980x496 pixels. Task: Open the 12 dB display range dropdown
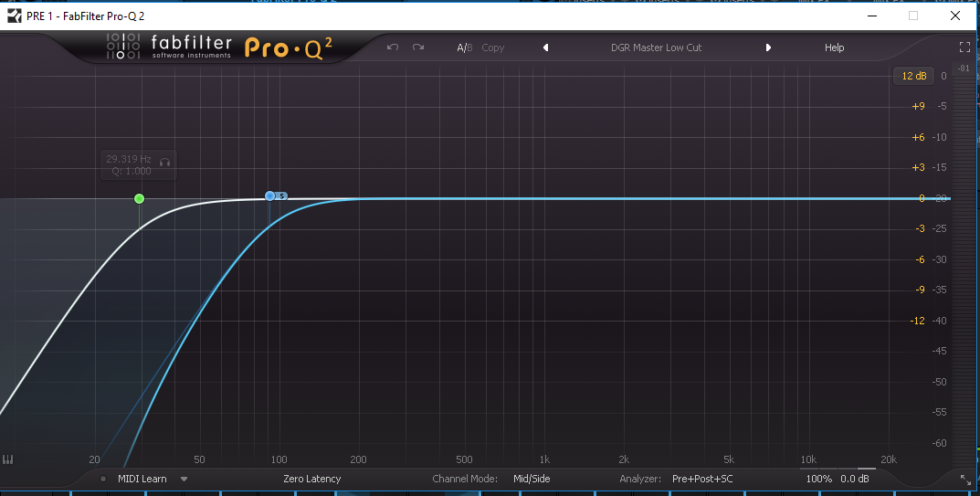tap(913, 76)
